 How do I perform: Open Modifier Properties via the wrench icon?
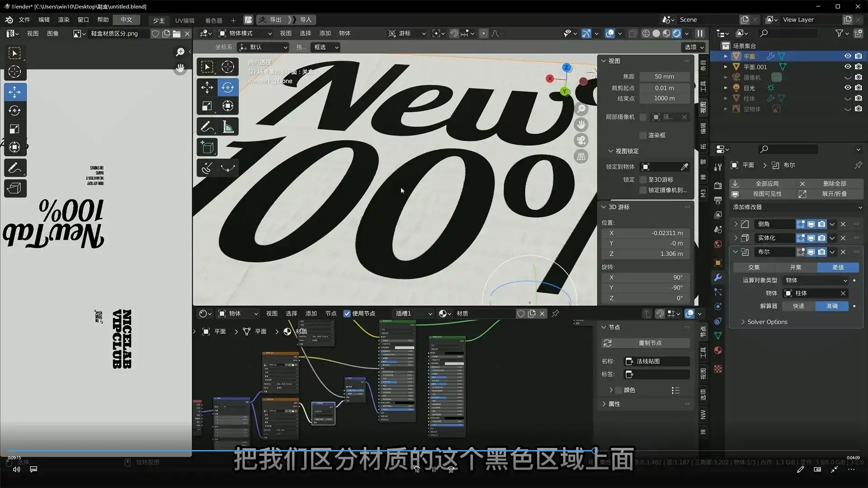[718, 277]
